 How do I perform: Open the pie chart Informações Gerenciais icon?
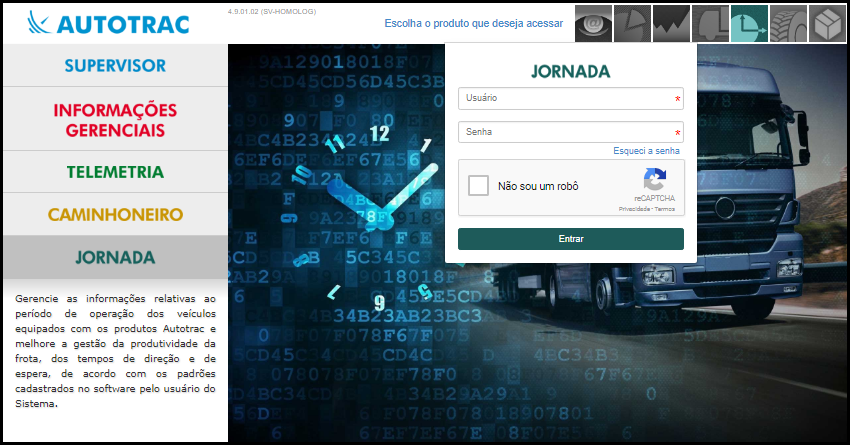pyautogui.click(x=633, y=23)
